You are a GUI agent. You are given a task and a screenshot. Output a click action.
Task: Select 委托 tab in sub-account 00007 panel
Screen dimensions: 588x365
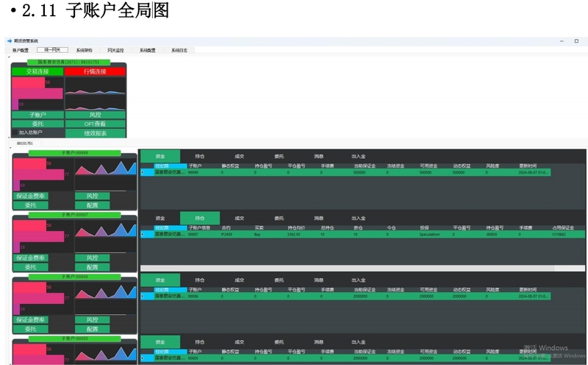coord(279,218)
